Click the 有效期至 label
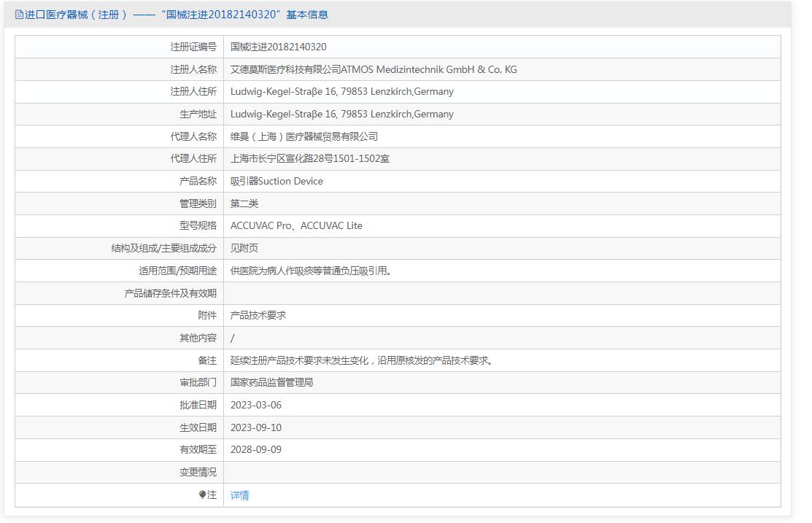 [x=198, y=450]
